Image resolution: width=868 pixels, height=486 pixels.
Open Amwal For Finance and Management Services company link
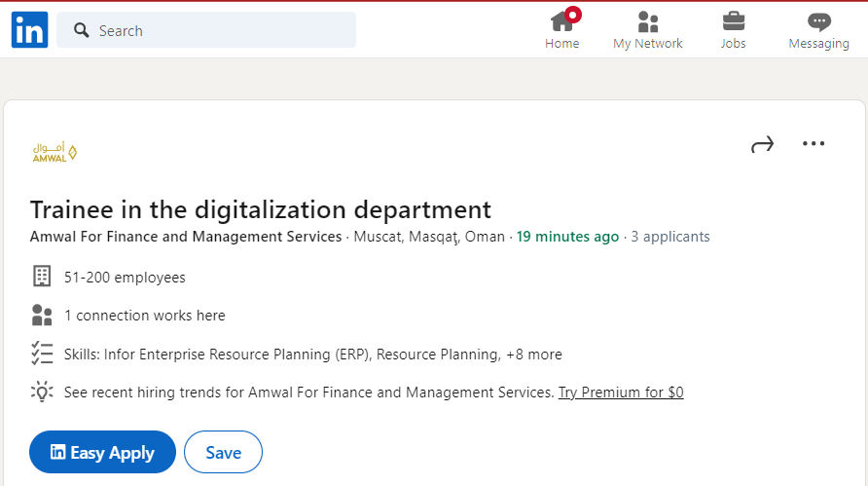click(186, 237)
